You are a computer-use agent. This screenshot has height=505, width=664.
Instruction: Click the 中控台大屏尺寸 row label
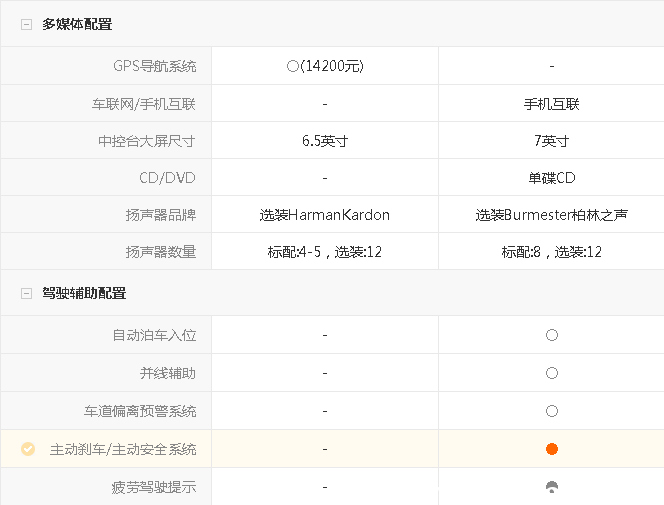[140, 141]
